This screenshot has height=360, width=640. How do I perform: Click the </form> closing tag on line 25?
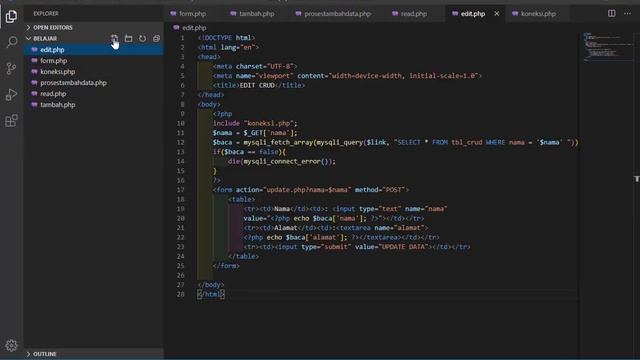coord(226,266)
